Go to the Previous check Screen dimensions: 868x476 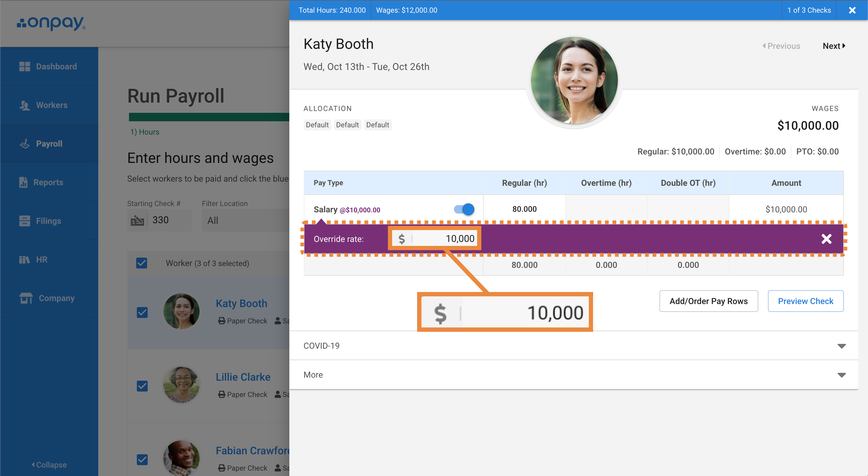[781, 46]
